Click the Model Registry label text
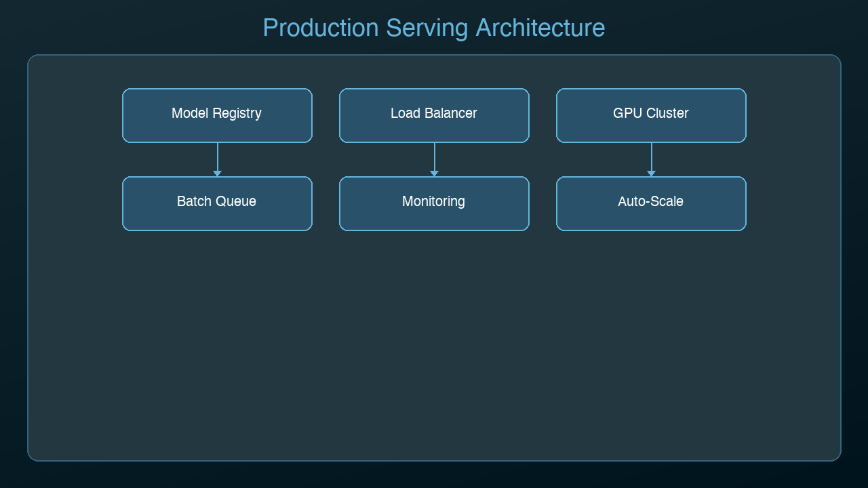This screenshot has height=488, width=868. click(217, 113)
